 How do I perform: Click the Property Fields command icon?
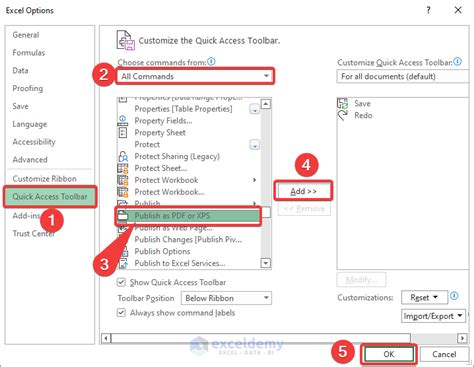(x=123, y=120)
